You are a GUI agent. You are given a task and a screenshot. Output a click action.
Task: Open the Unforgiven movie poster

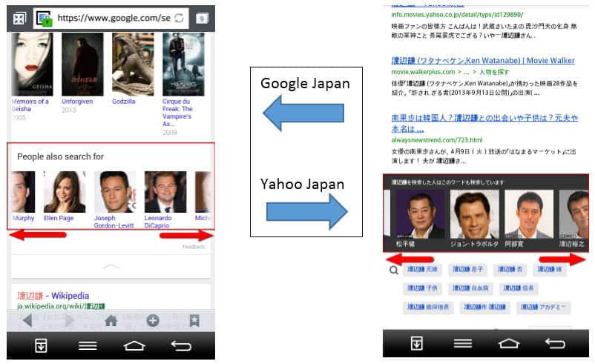click(x=82, y=64)
